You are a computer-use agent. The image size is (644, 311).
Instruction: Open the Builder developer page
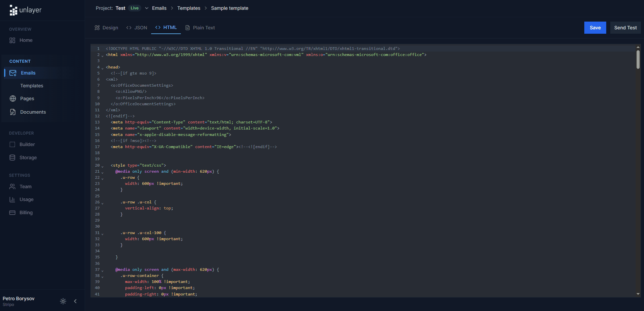(27, 144)
